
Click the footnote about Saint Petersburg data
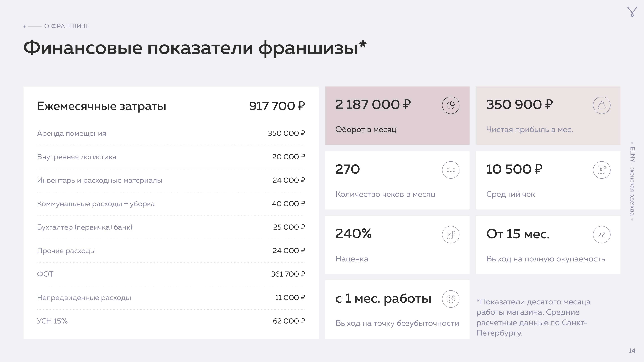point(533,317)
